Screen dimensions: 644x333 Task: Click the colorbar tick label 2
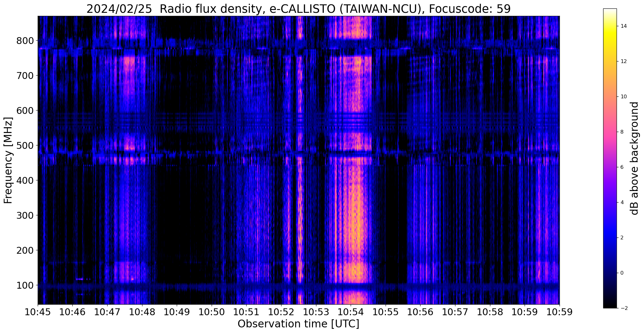coord(622,238)
